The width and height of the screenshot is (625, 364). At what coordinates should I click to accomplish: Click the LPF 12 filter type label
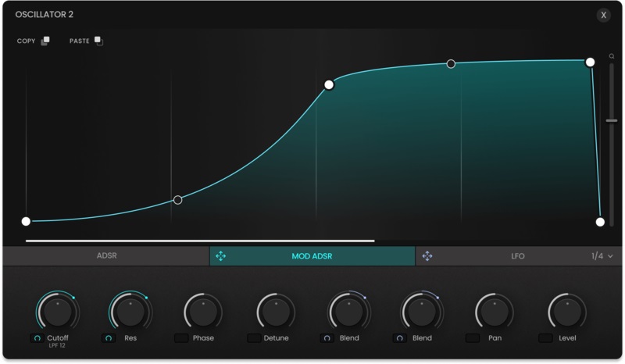57,346
